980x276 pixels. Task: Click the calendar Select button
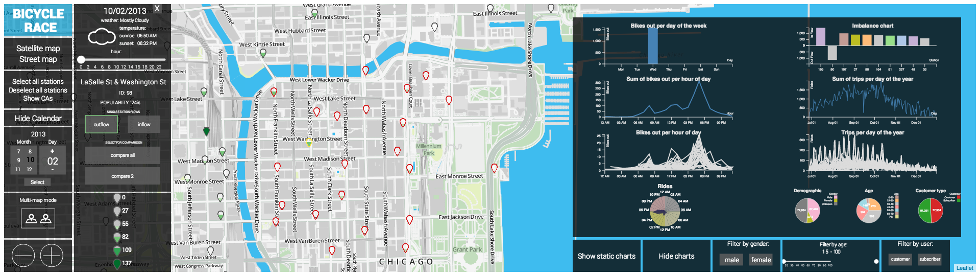[37, 182]
